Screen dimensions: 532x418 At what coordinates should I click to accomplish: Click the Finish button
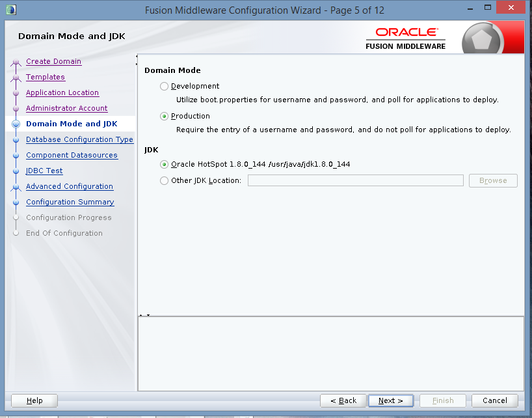coord(443,400)
